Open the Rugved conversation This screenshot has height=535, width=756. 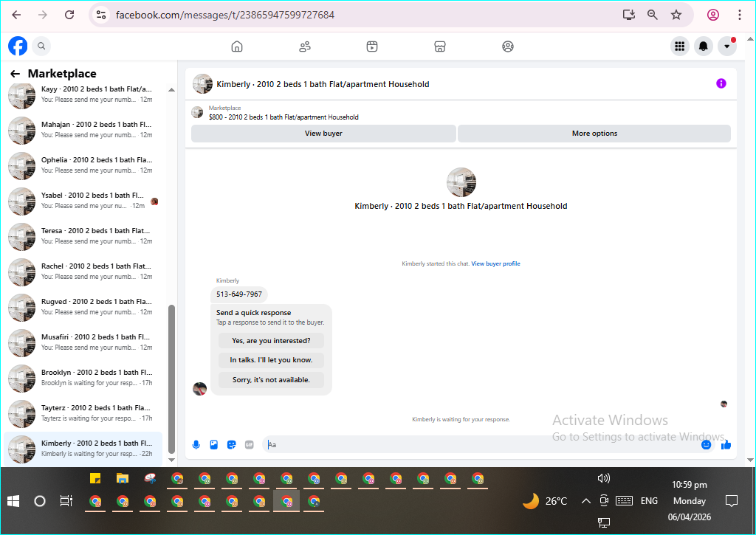[x=83, y=307]
